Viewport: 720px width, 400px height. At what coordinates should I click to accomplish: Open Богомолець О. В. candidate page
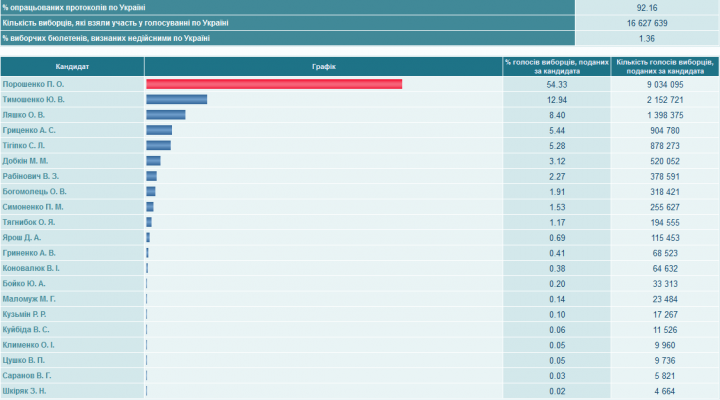[35, 191]
